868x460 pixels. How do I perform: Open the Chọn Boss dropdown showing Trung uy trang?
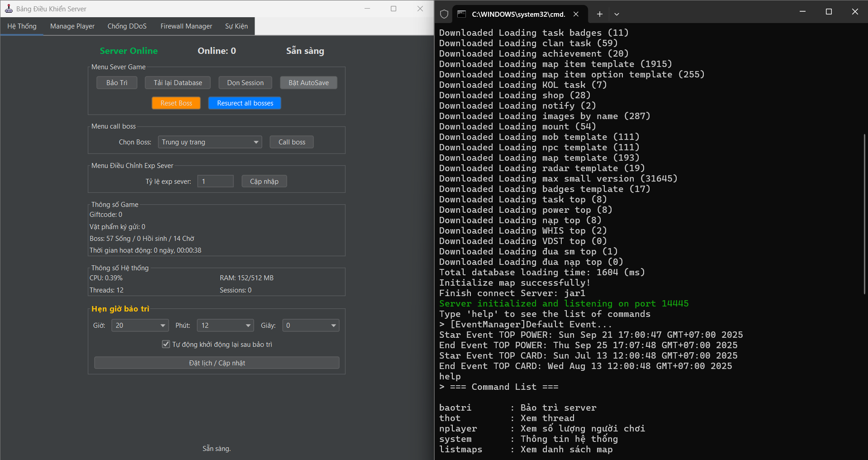pos(210,142)
